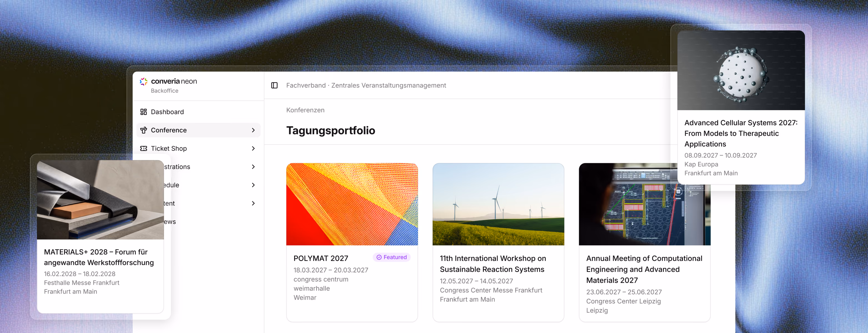The image size is (868, 333).
Task: Click Congress Center Leipzig venue text
Action: tap(623, 301)
